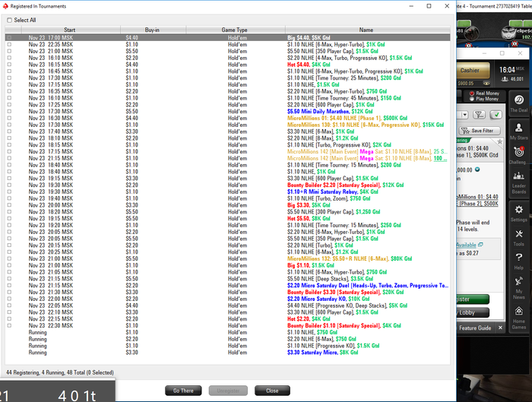
Task: Tick checkbox for $5.50 Mini Daily Marathon row
Action: coord(9,111)
